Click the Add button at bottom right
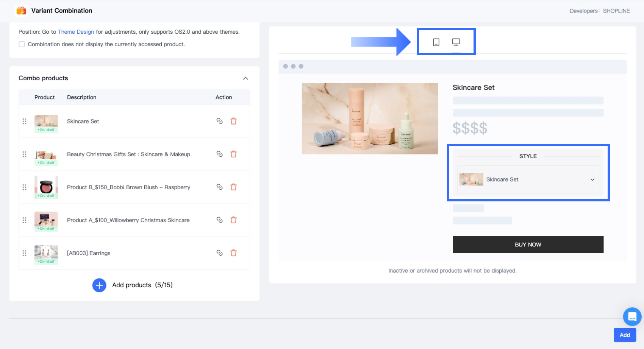The height and width of the screenshot is (349, 644). pos(625,335)
